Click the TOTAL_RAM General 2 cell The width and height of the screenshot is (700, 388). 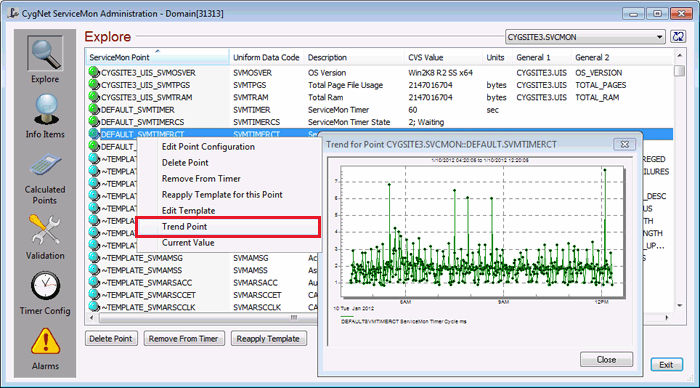597,97
